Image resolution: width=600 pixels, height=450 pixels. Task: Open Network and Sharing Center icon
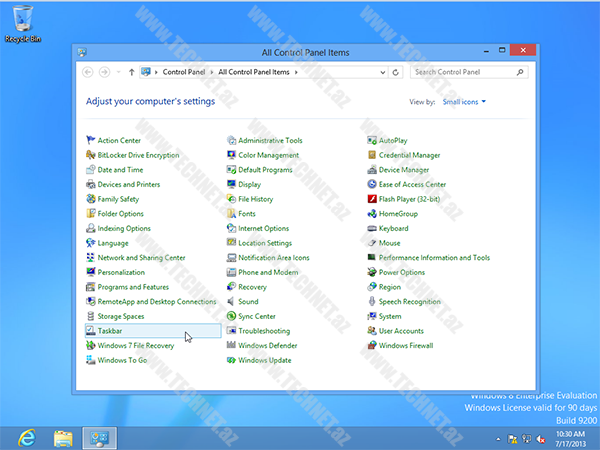(x=91, y=258)
